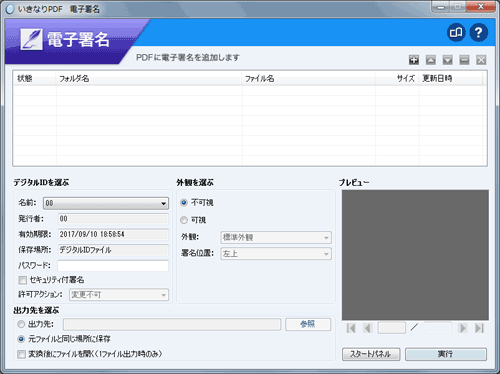Move the selected file down in the list
Viewport: 500px width, 374px height.
447,60
